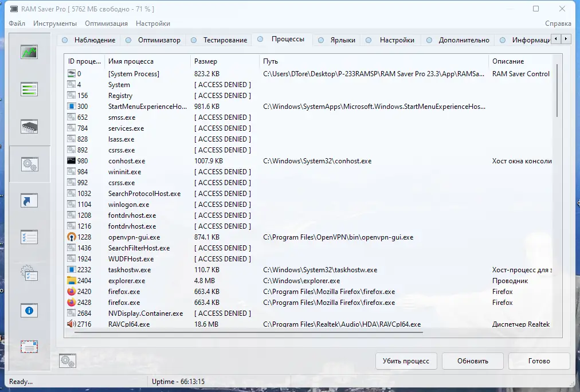
Task: Click the conhost.exe path C:\Windows\System32\conhost.exe
Action: [x=317, y=161]
